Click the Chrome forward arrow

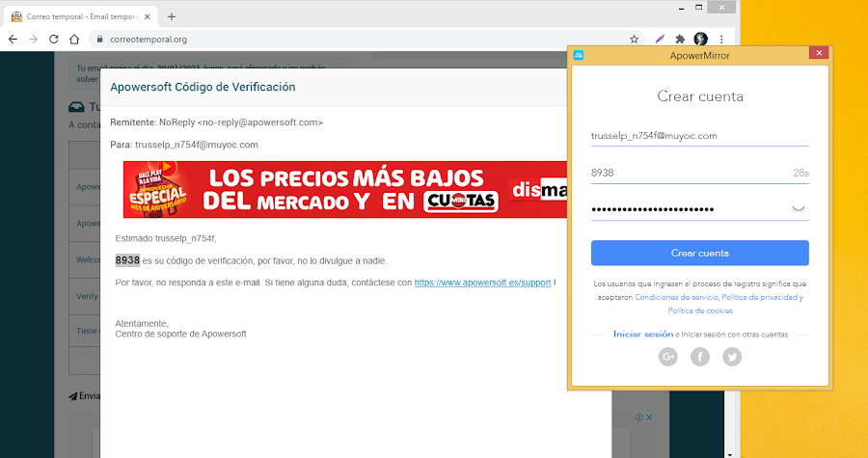(x=33, y=40)
